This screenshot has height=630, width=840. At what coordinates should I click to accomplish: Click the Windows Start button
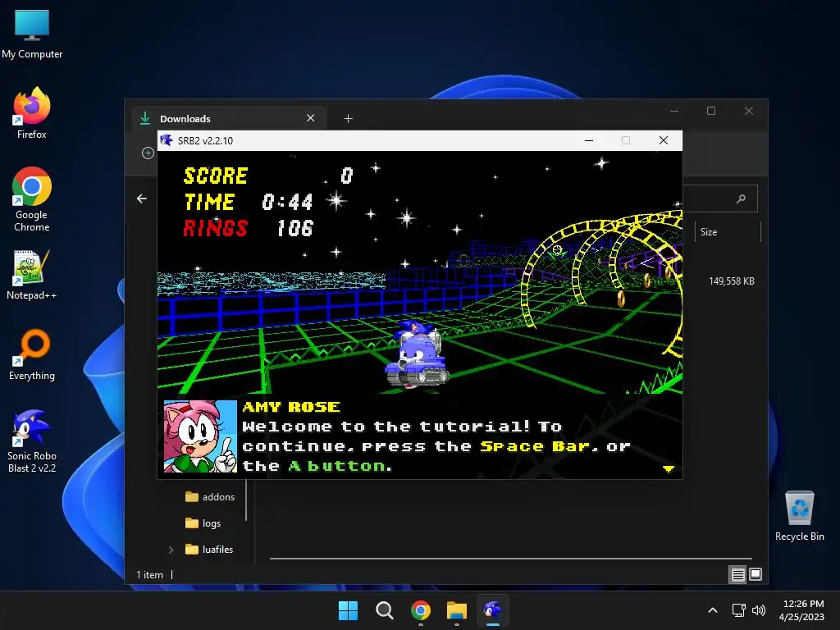(x=348, y=610)
